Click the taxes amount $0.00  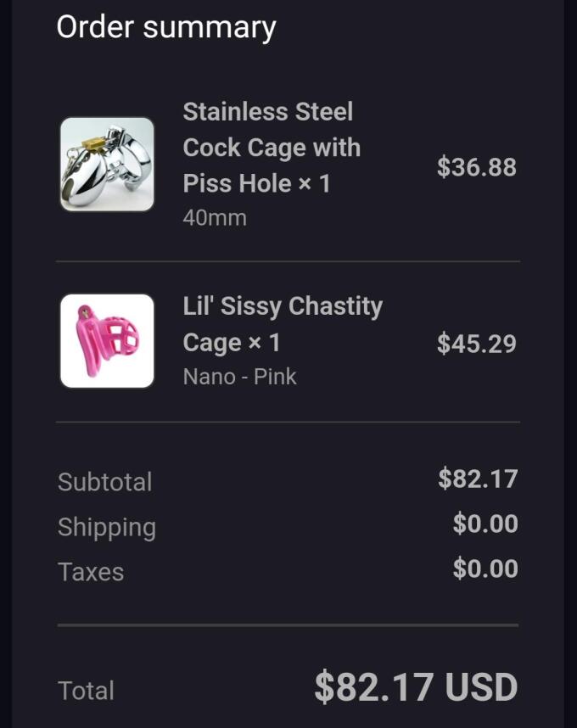(485, 568)
